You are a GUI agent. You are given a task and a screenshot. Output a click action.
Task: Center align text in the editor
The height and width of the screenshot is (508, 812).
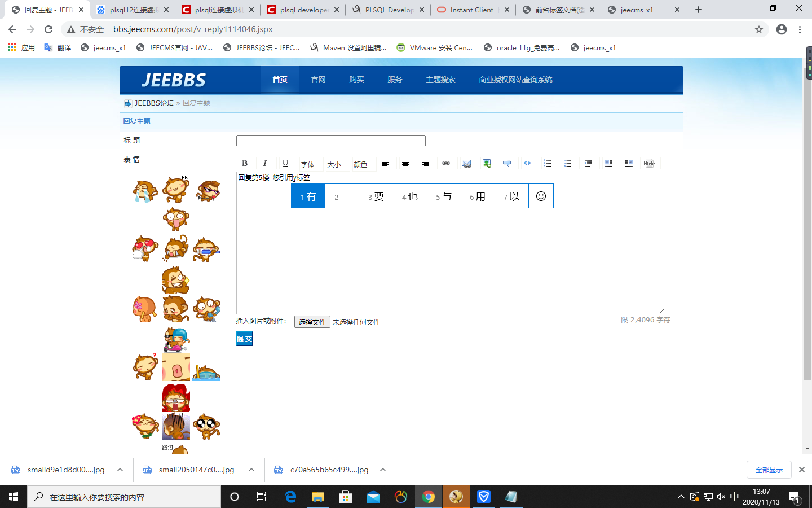pos(405,163)
